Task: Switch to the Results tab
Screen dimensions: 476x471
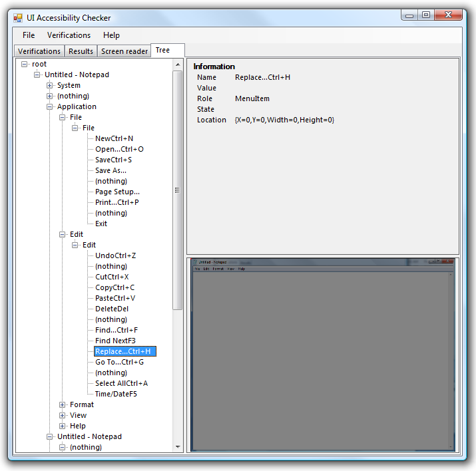Action: tap(81, 51)
